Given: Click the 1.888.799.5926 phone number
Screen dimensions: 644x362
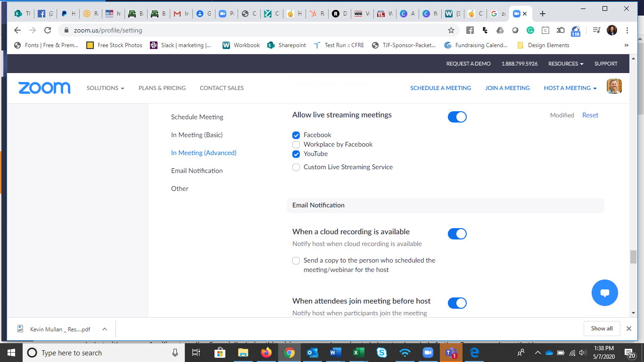Looking at the screenshot, I should pos(520,64).
